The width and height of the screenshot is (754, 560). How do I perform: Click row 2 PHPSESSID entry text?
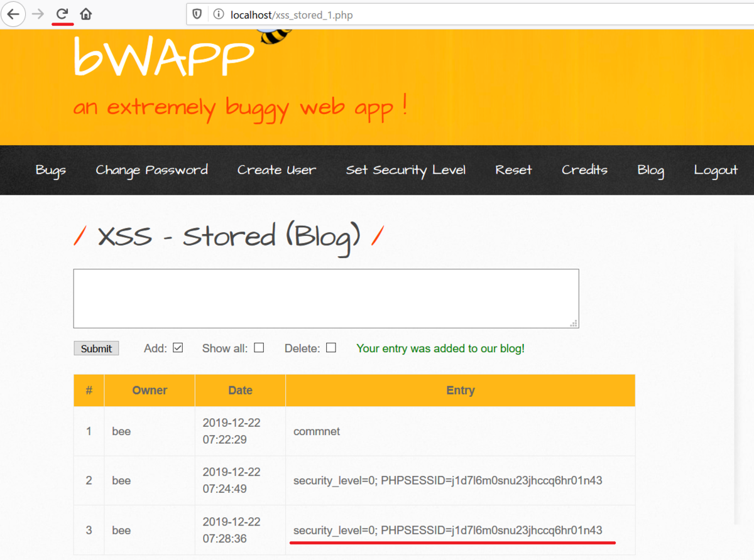click(448, 480)
